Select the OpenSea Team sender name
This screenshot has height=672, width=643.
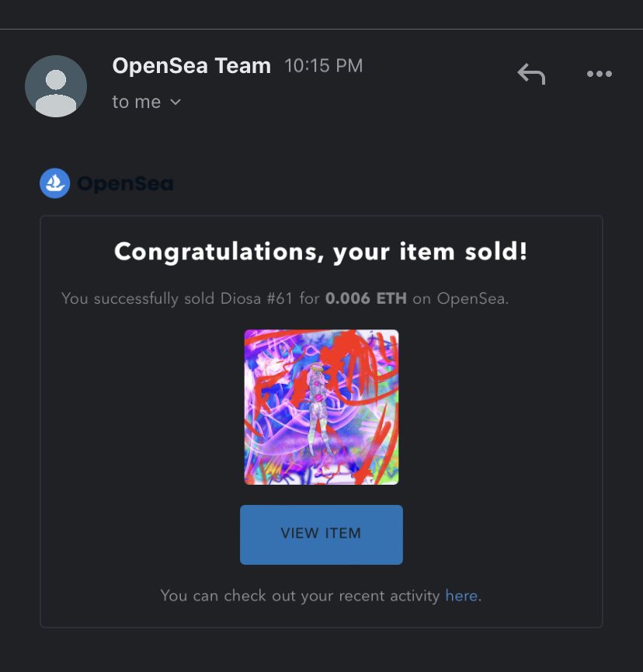(x=192, y=65)
